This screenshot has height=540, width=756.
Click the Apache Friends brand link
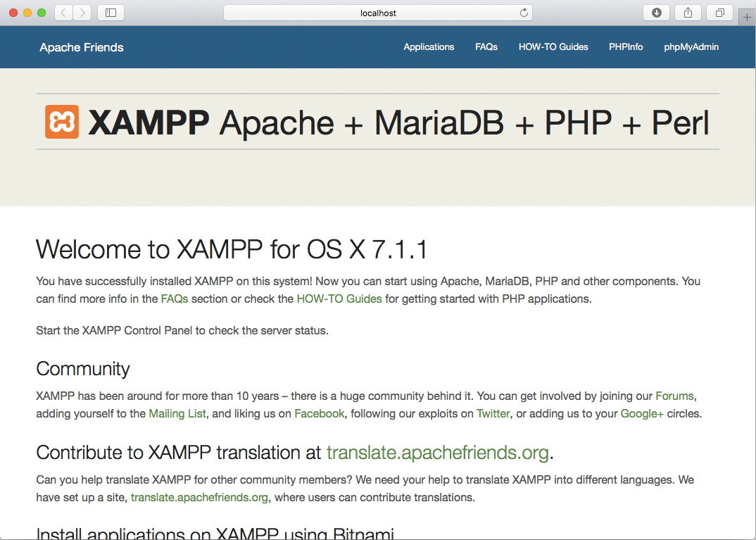82,47
